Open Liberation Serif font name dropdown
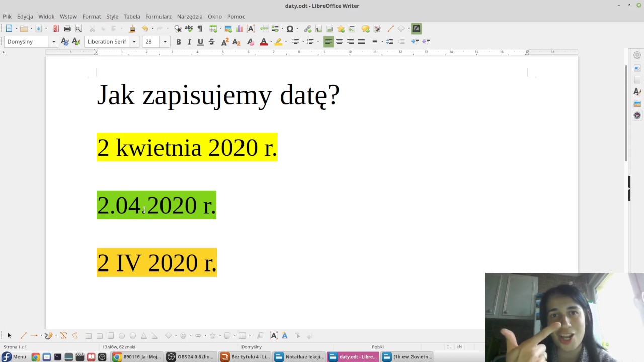This screenshot has height=362, width=644. 134,42
